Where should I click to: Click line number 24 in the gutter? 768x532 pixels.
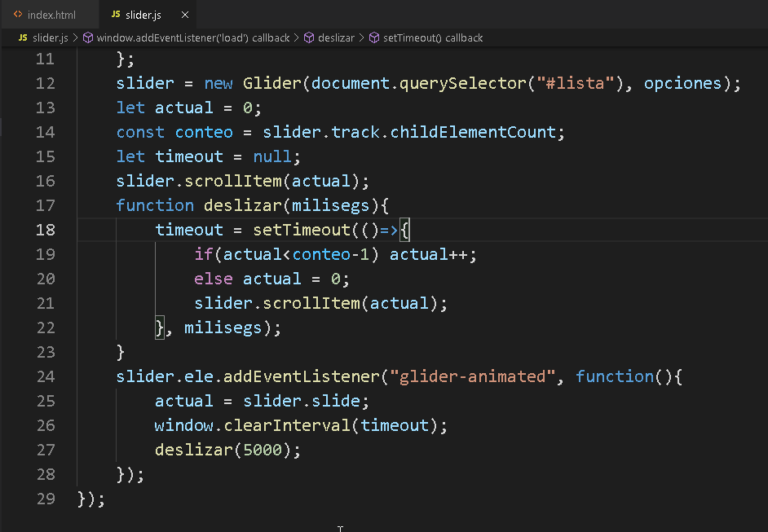point(45,377)
